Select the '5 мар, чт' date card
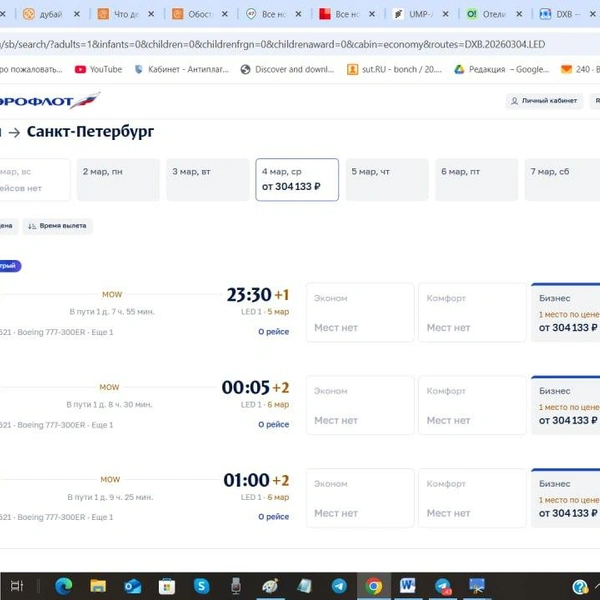This screenshot has width=600, height=600. click(387, 179)
